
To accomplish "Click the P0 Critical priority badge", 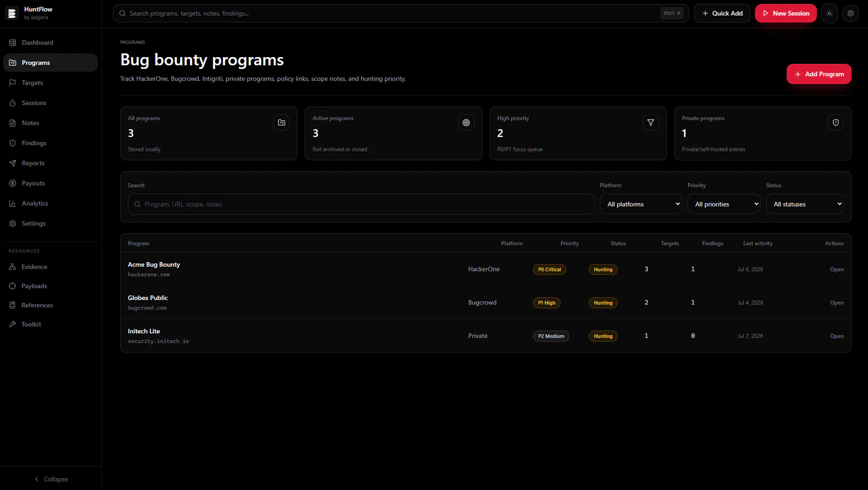I will click(549, 269).
